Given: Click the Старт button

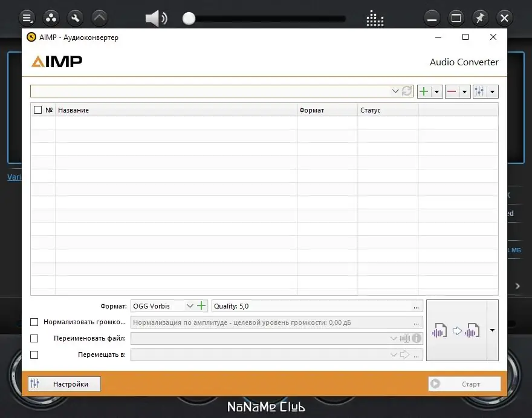Looking at the screenshot, I should (x=464, y=384).
